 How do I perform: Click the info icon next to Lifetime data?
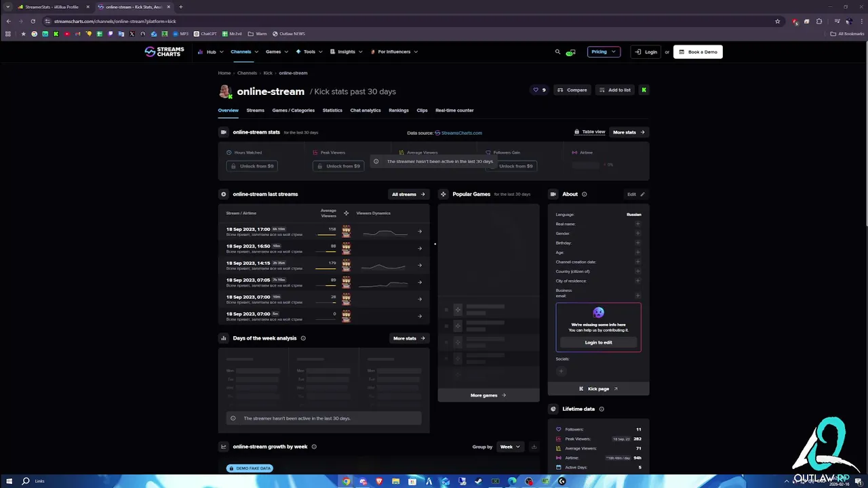(x=601, y=409)
